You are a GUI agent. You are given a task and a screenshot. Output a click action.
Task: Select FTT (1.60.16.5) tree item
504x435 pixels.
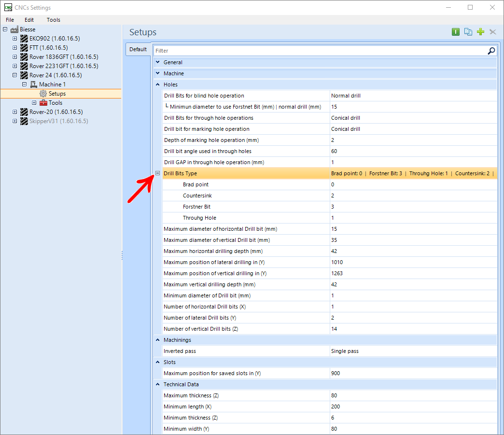[49, 48]
